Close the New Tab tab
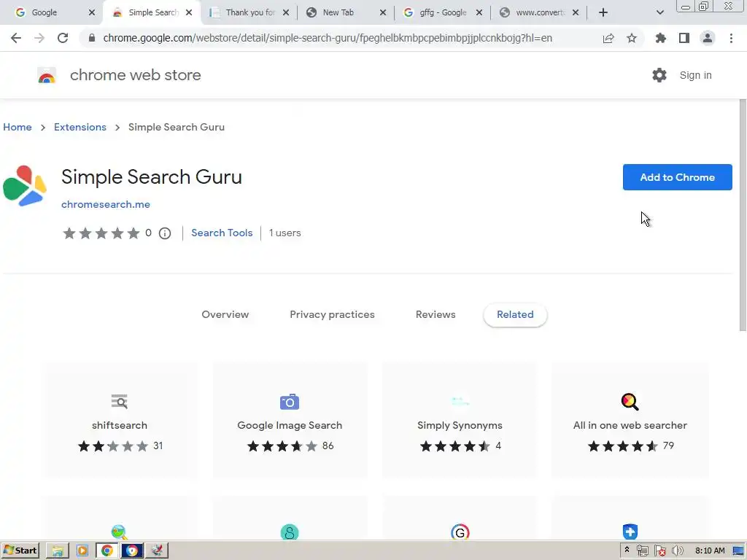747x560 pixels. [382, 12]
